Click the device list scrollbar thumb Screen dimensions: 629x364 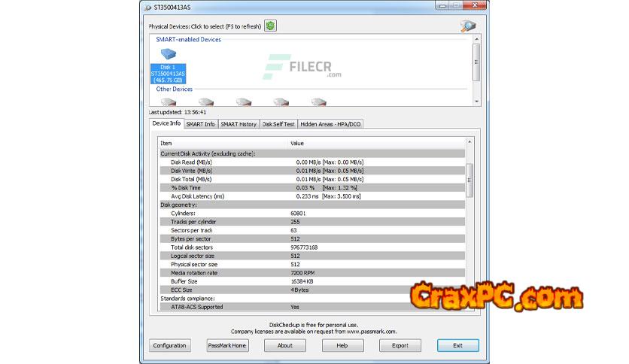click(x=476, y=62)
